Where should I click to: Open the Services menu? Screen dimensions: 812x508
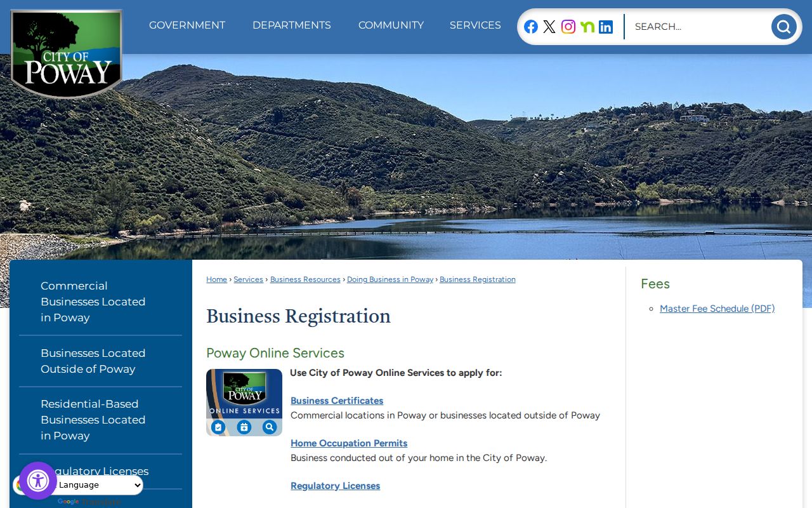tap(475, 25)
